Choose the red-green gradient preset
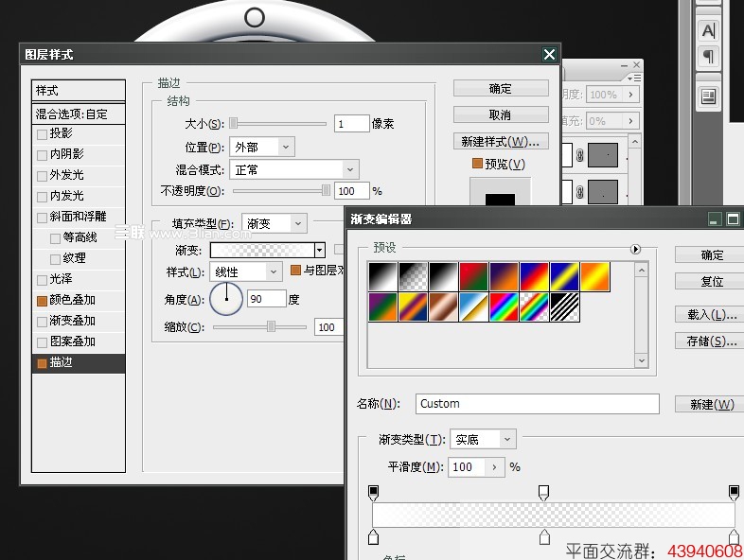744x560 pixels. 473,276
